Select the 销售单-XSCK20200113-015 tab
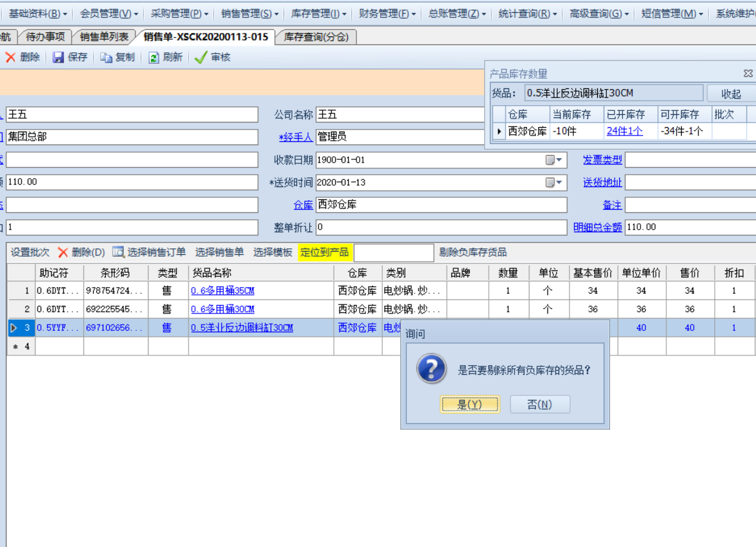 coord(206,37)
